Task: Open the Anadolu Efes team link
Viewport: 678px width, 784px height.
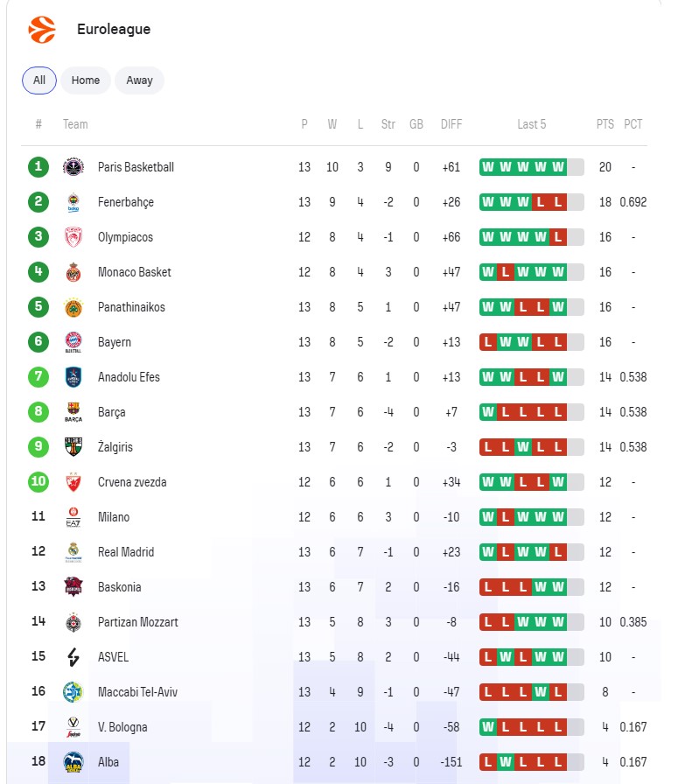Action: 129,377
